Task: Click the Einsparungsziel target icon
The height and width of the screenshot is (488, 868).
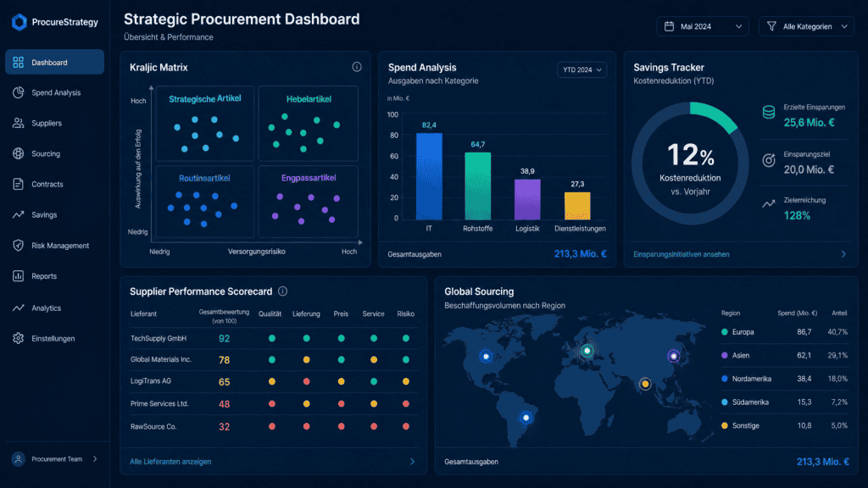Action: 769,160
